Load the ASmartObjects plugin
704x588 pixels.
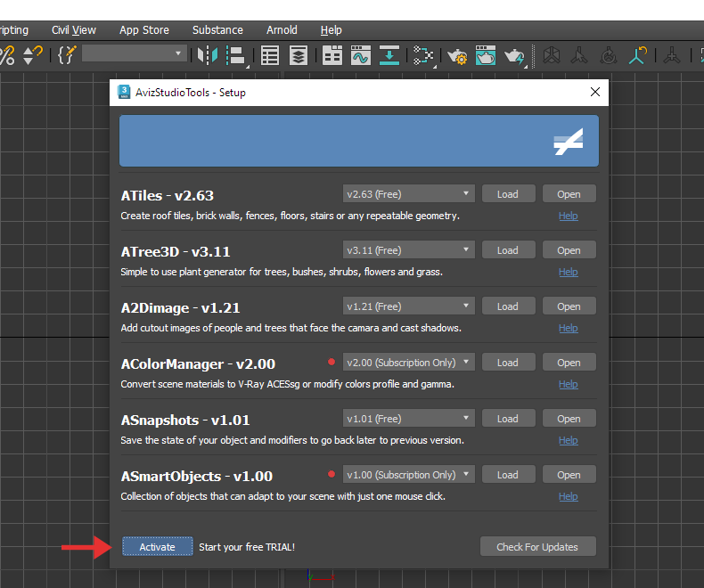(508, 475)
